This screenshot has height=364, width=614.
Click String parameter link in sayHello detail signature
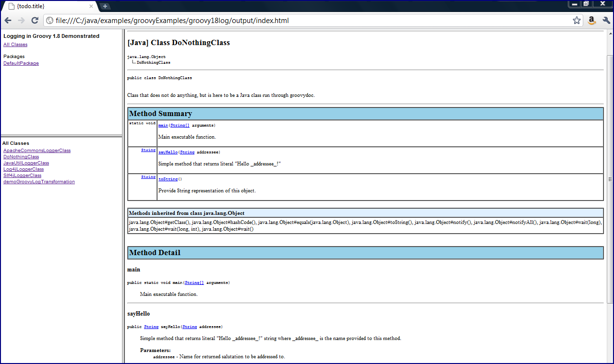click(190, 327)
